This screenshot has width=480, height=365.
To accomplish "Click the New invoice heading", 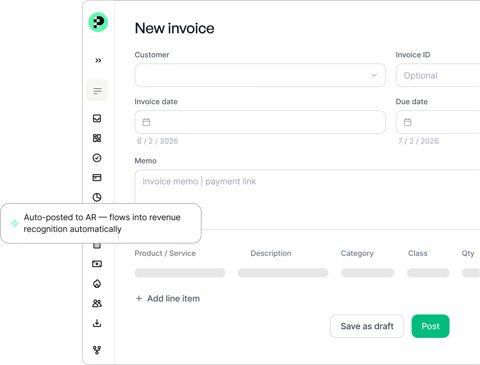I will [174, 28].
